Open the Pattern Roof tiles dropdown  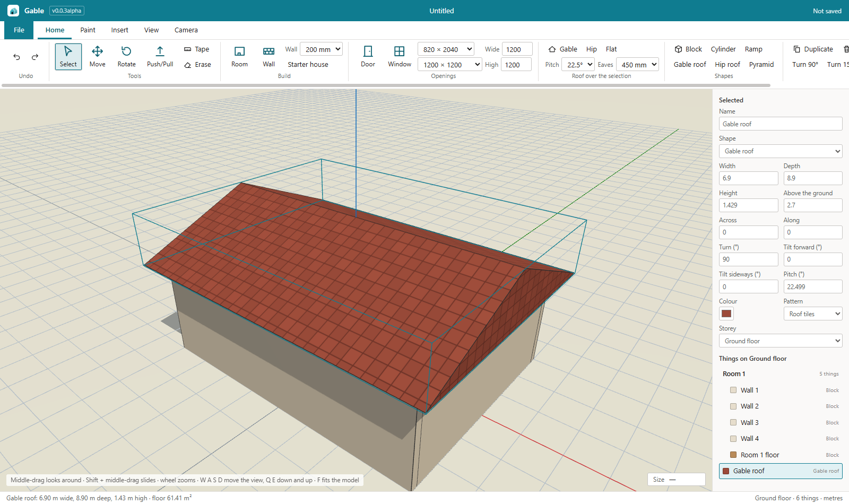[813, 314]
